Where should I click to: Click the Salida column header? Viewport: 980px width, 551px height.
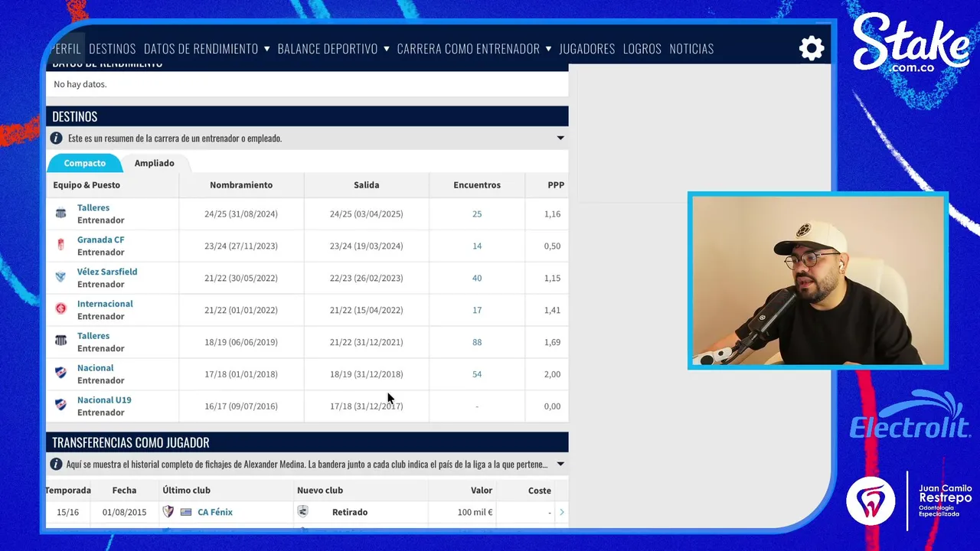coord(367,184)
